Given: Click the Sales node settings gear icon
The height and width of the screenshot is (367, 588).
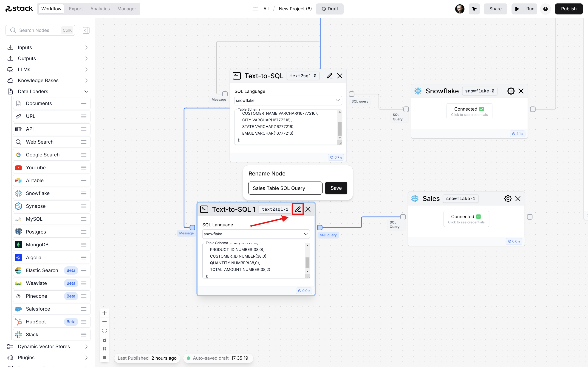Looking at the screenshot, I should pyautogui.click(x=508, y=198).
